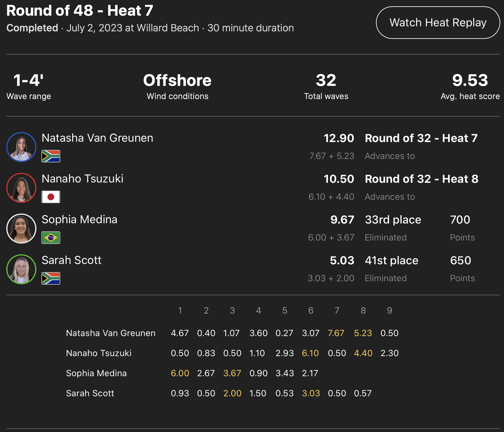Click Natasha's 12.90 heat total
The image size is (504, 432).
tap(339, 138)
